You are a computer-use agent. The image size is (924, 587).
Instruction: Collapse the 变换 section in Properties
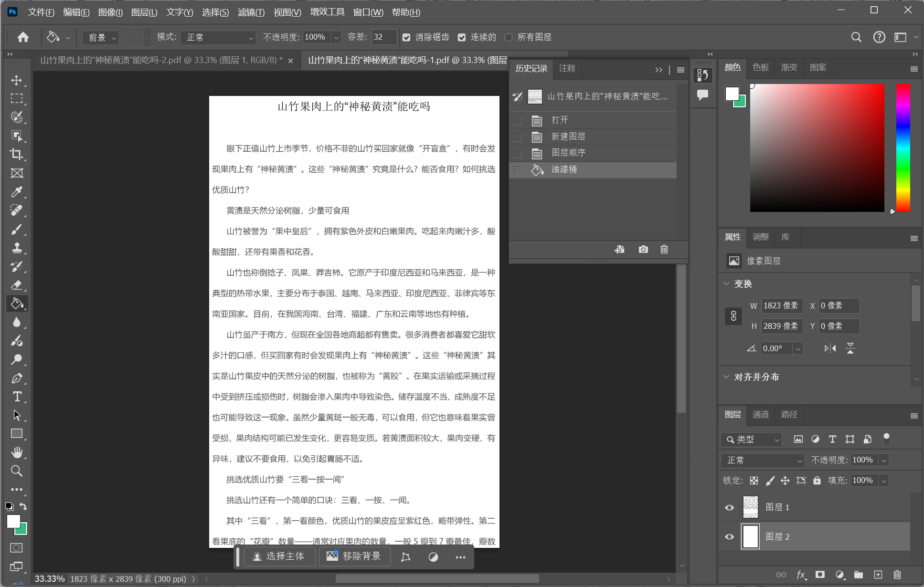[727, 283]
